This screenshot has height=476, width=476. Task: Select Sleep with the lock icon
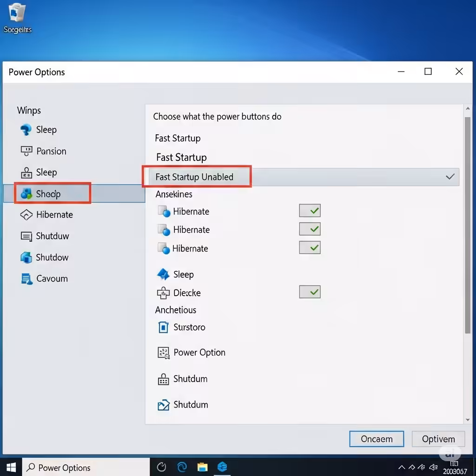tap(39, 172)
